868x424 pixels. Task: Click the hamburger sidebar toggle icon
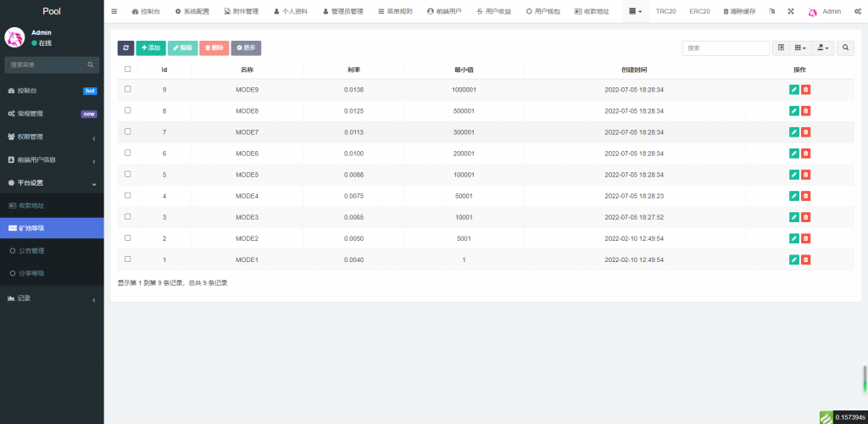[x=114, y=12]
